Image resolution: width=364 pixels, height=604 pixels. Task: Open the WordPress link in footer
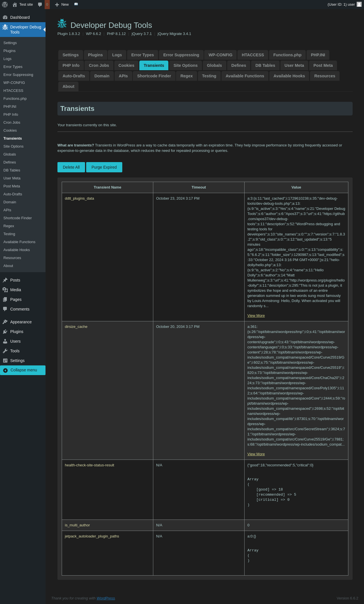click(x=106, y=598)
